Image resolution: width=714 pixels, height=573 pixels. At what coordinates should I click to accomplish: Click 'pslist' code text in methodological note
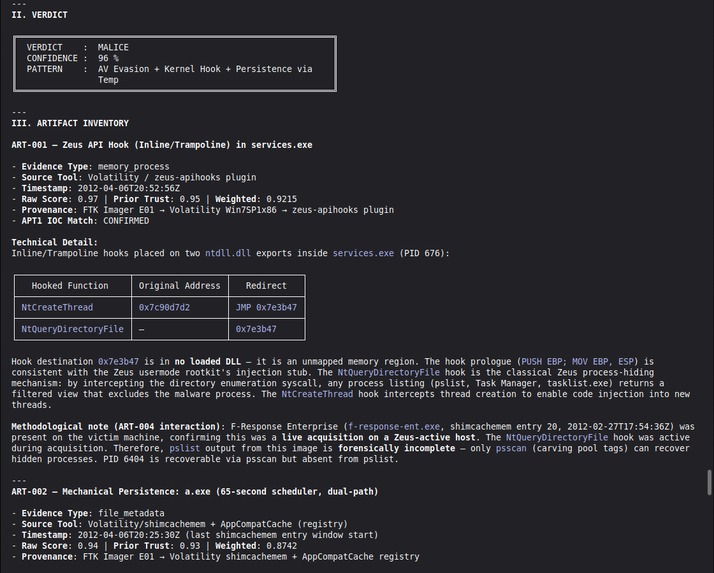(184, 448)
